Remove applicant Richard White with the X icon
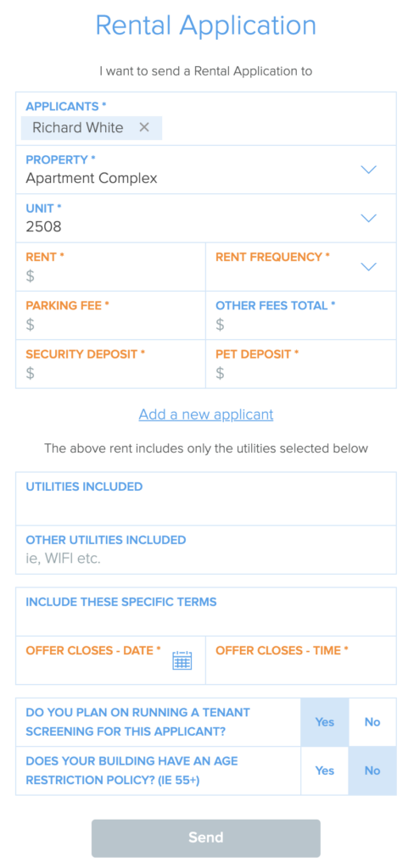Screen dimensions: 414x868 (144, 127)
